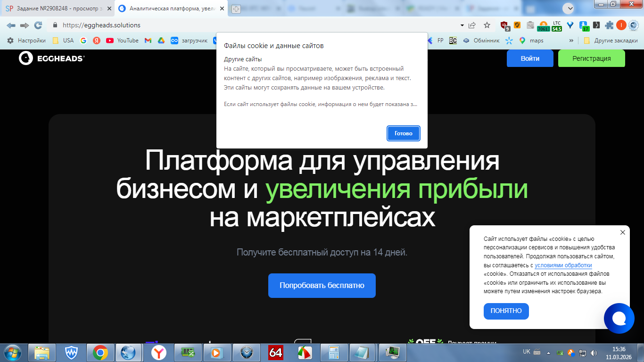This screenshot has height=362, width=644.
Task: Open the Yandex bookmark icon
Action: point(97,41)
